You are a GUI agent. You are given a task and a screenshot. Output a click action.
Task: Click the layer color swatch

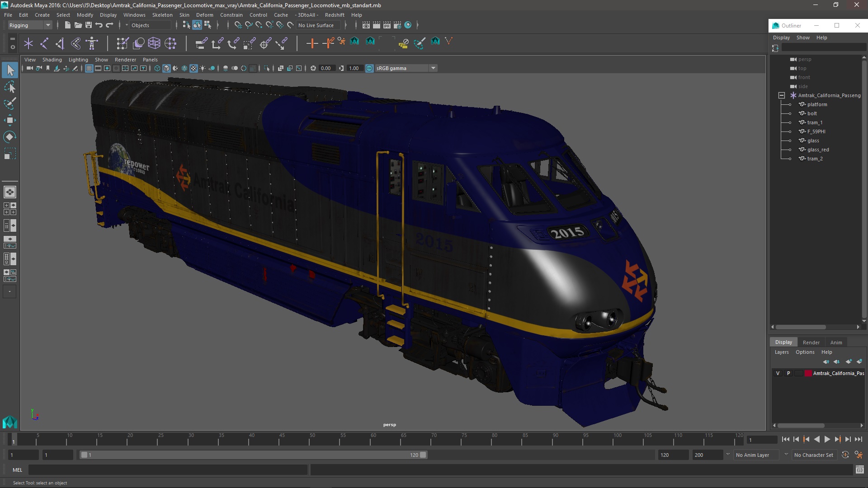point(808,373)
